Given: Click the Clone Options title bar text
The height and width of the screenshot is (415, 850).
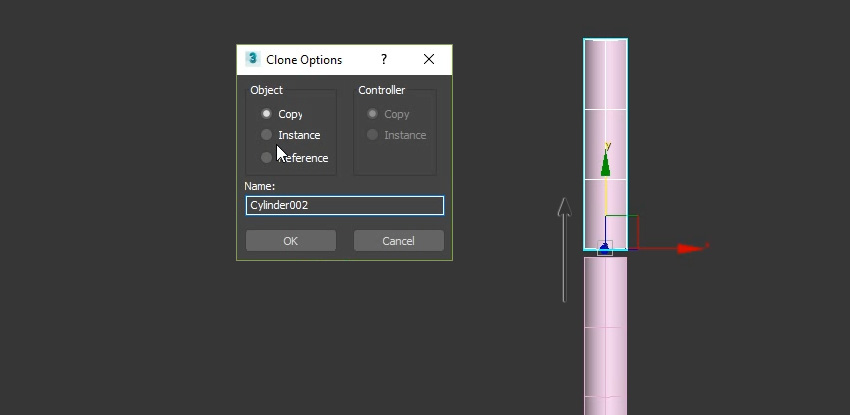Looking at the screenshot, I should tap(304, 60).
